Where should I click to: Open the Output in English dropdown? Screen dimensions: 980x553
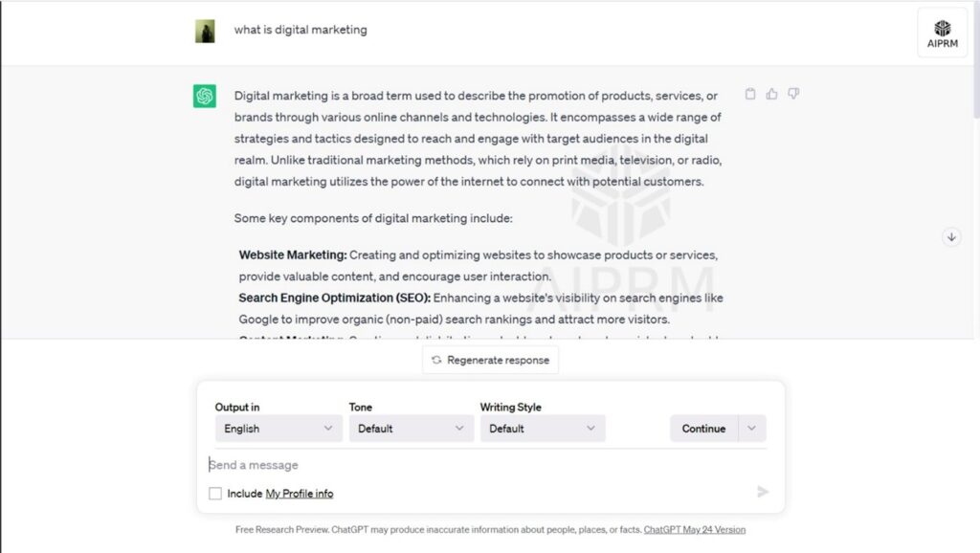(x=278, y=429)
